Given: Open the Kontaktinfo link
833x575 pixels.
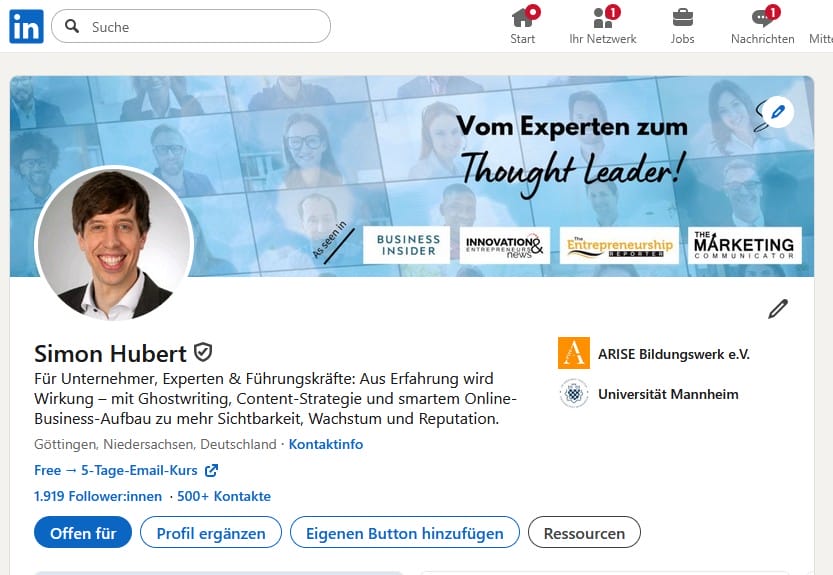Looking at the screenshot, I should pos(326,444).
